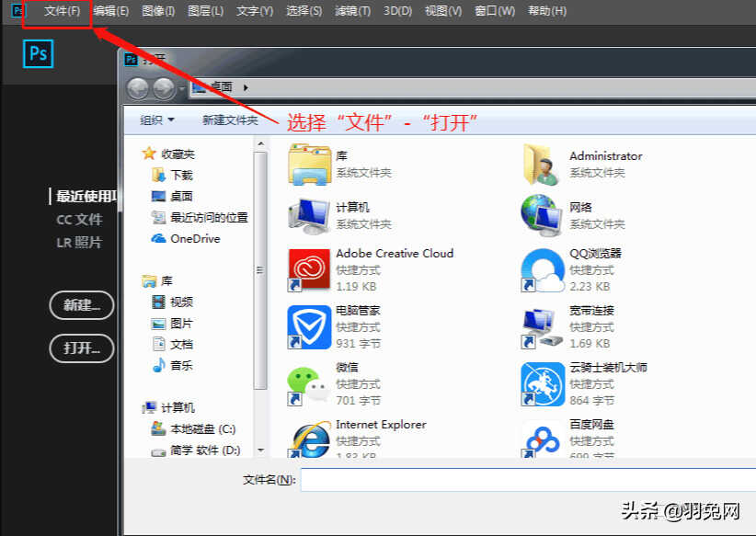Click navigation pane scroll up arrow

point(261,143)
